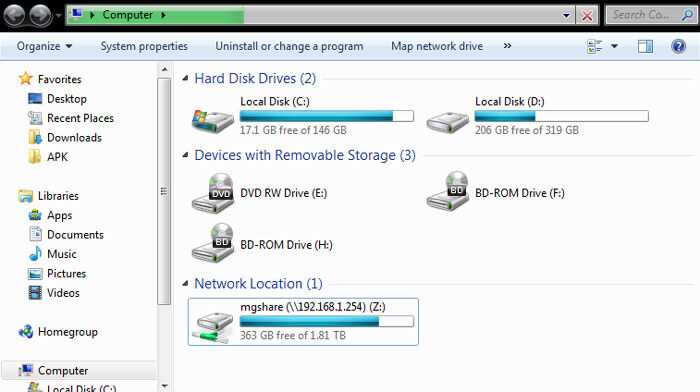
Task: Choose Map network drive
Action: [437, 46]
